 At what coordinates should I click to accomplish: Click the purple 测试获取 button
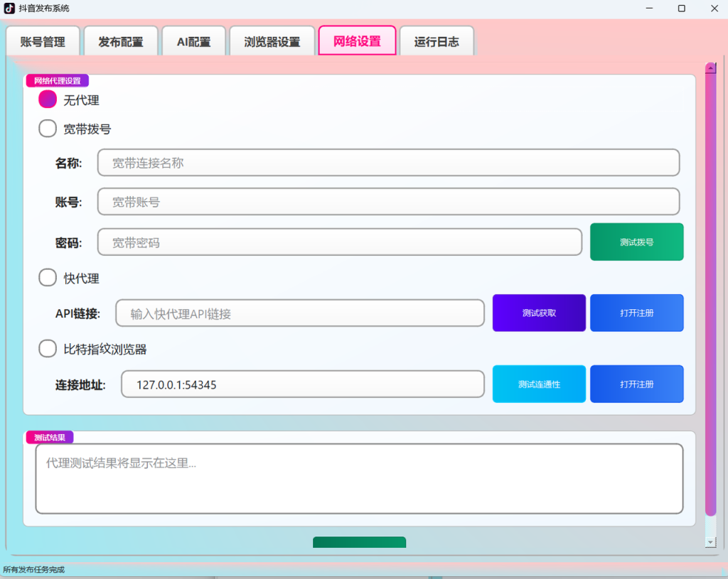[x=539, y=313]
